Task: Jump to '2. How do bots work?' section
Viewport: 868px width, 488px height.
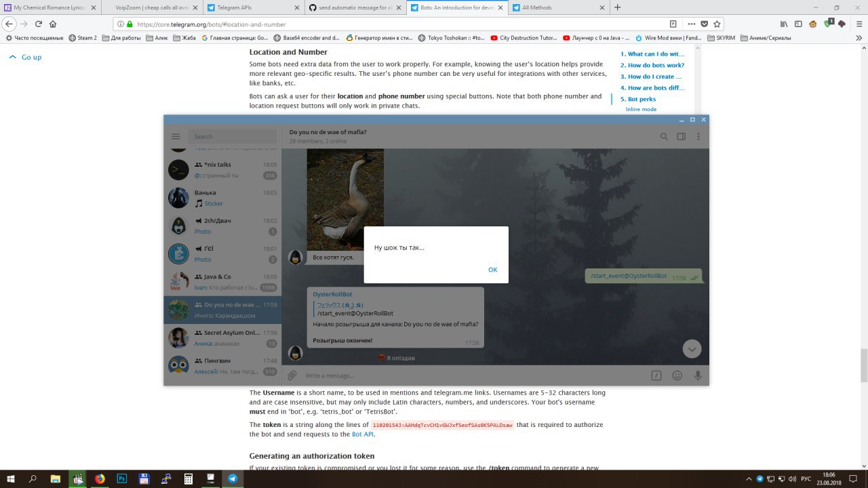Action: coord(652,65)
